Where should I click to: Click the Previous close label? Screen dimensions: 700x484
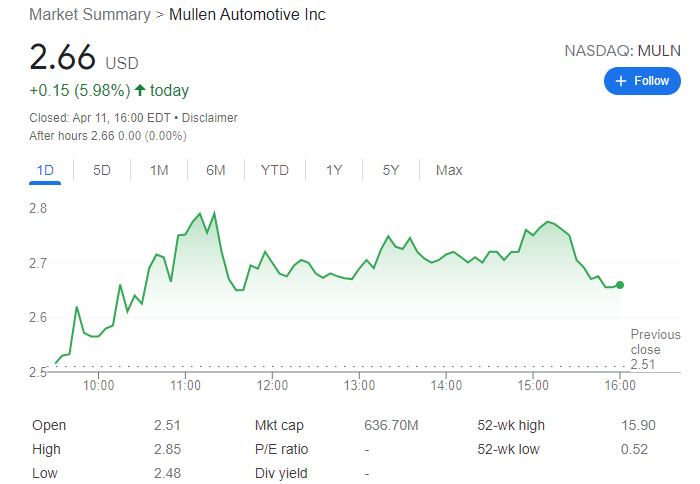(x=655, y=342)
